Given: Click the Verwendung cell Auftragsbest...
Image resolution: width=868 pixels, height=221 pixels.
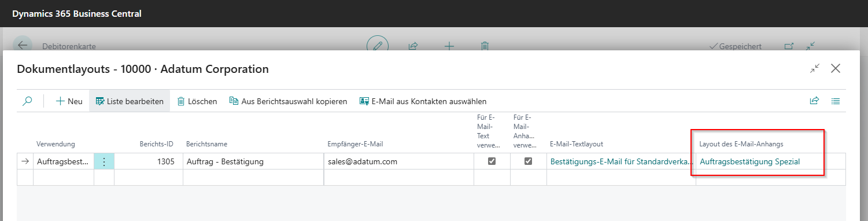Looking at the screenshot, I should pos(64,162).
